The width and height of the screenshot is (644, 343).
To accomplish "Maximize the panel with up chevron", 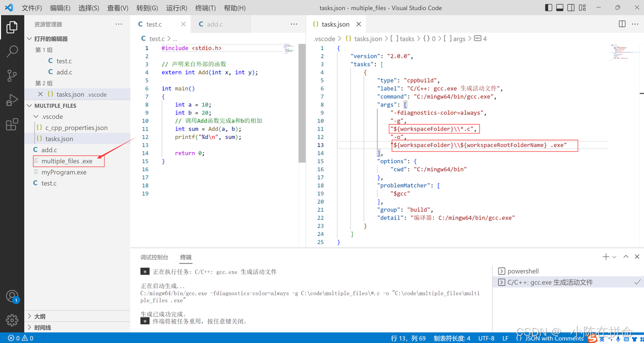I will (626, 257).
